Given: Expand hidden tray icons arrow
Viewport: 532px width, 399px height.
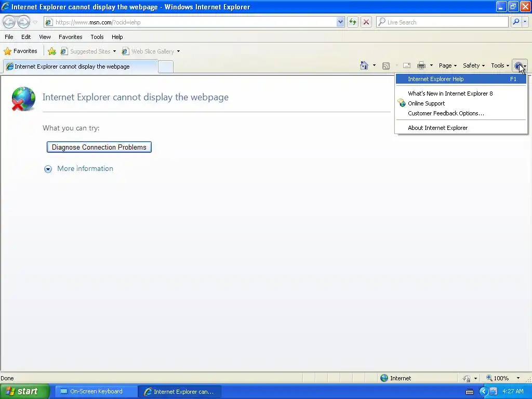Looking at the screenshot, I should (483, 392).
